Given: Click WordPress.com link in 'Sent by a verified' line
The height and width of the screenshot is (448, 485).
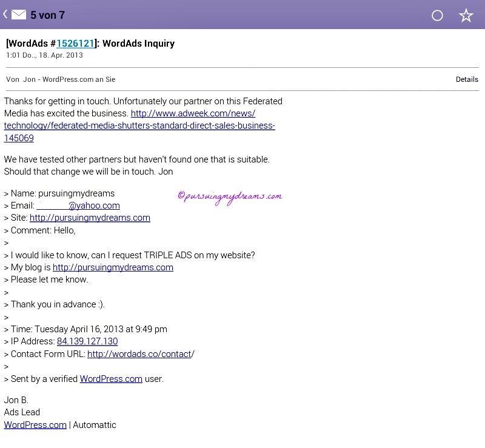Looking at the screenshot, I should (x=111, y=379).
